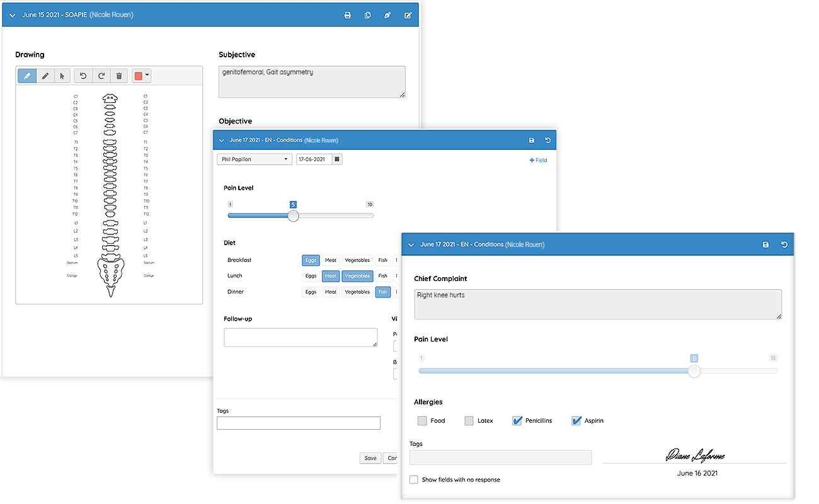Click revert arrow icon in Diet form header
Screen dimensions: 819x504
(x=547, y=140)
